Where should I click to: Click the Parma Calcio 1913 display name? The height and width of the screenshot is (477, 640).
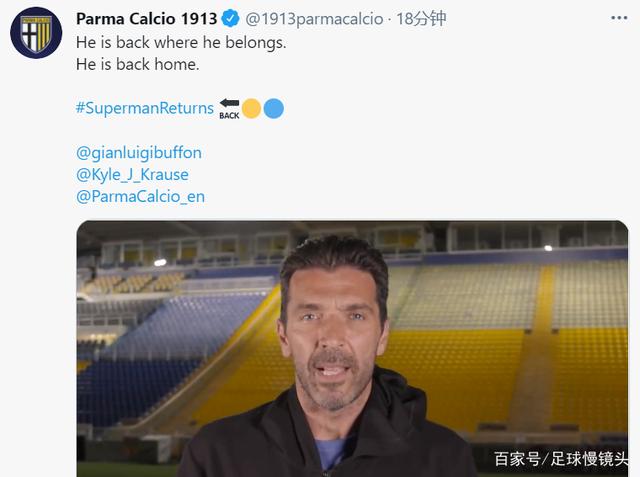pyautogui.click(x=147, y=19)
